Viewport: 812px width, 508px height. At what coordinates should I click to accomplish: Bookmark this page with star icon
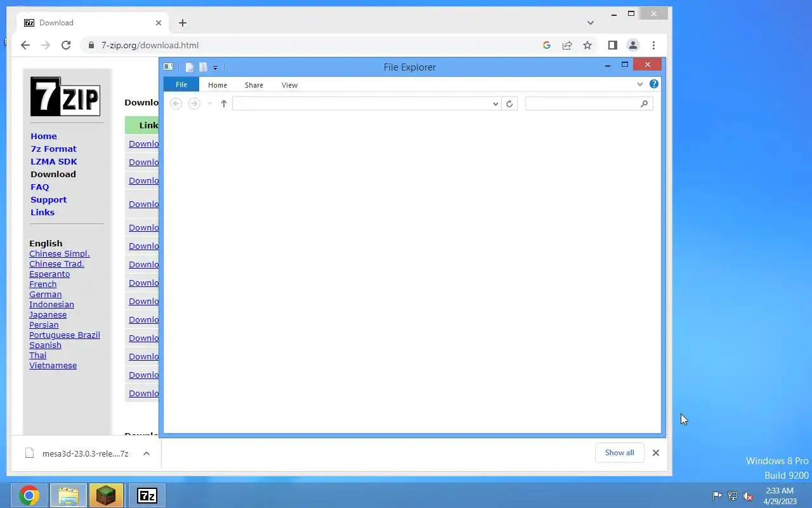pos(587,45)
